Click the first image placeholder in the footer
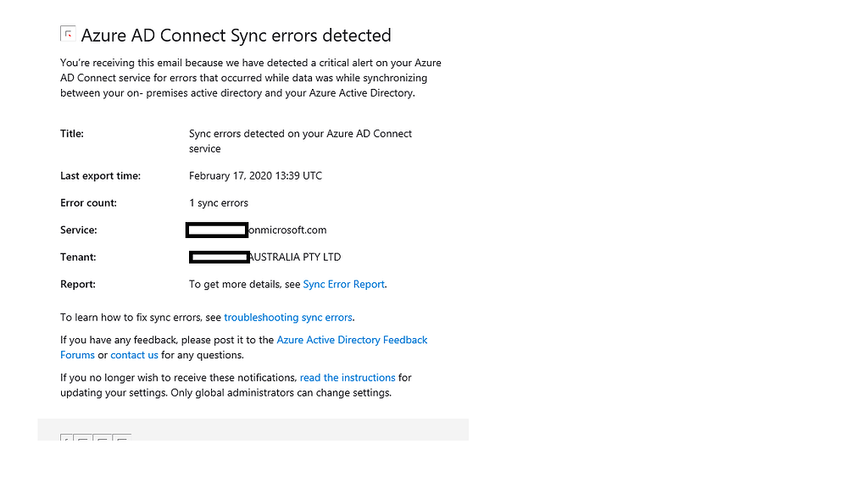Image resolution: width=868 pixels, height=488 pixels. point(67,438)
